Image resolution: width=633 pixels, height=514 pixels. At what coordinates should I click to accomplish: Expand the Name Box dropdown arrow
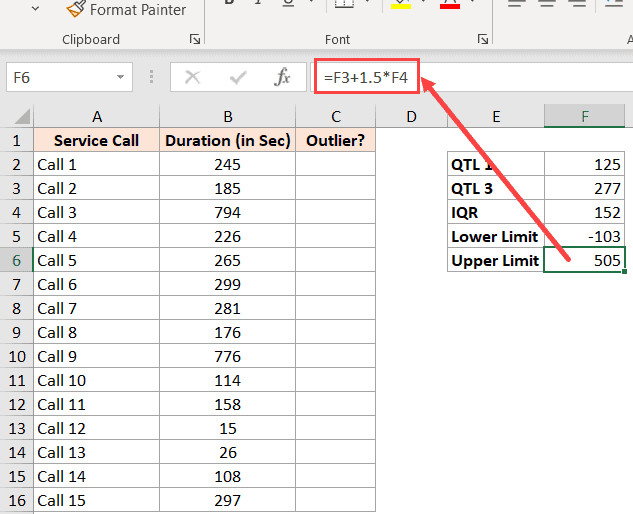pos(121,77)
